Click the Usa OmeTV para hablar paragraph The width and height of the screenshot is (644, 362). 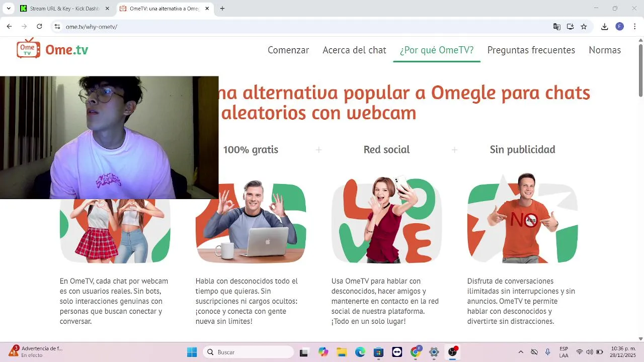[x=385, y=301]
